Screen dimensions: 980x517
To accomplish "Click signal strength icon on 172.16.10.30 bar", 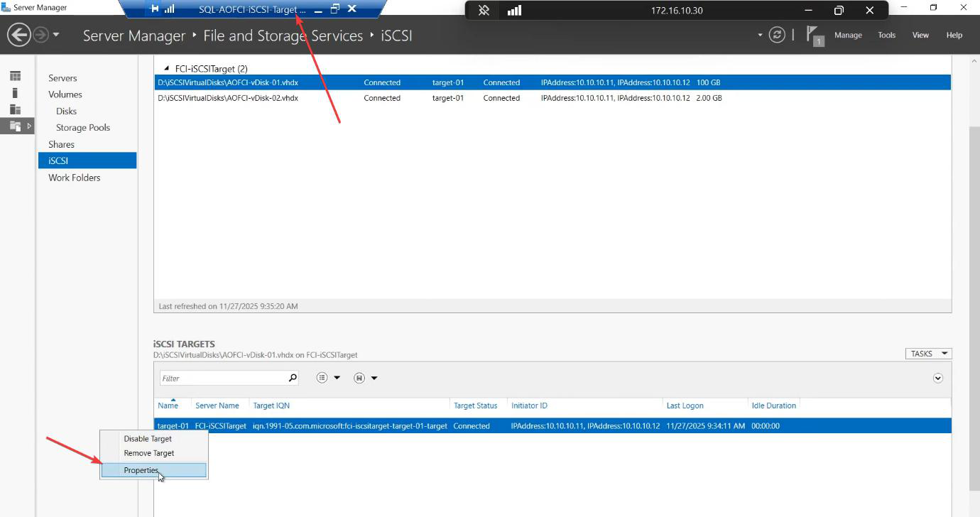I will point(514,11).
